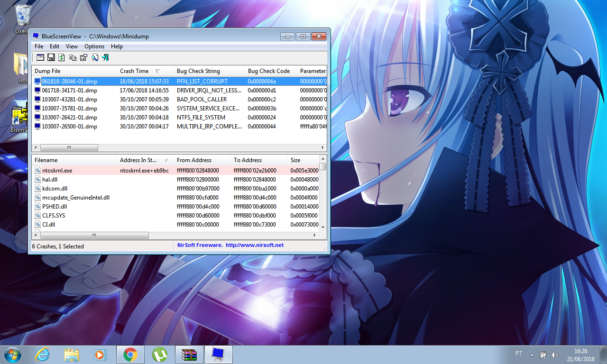Click the icon beside 061718-34171-01.dmp

37,91
